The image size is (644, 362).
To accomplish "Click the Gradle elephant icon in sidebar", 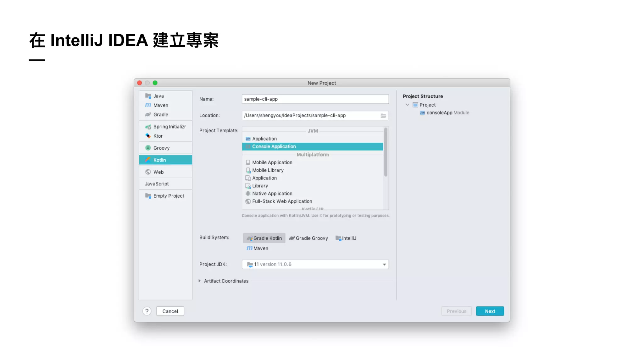I will point(148,115).
